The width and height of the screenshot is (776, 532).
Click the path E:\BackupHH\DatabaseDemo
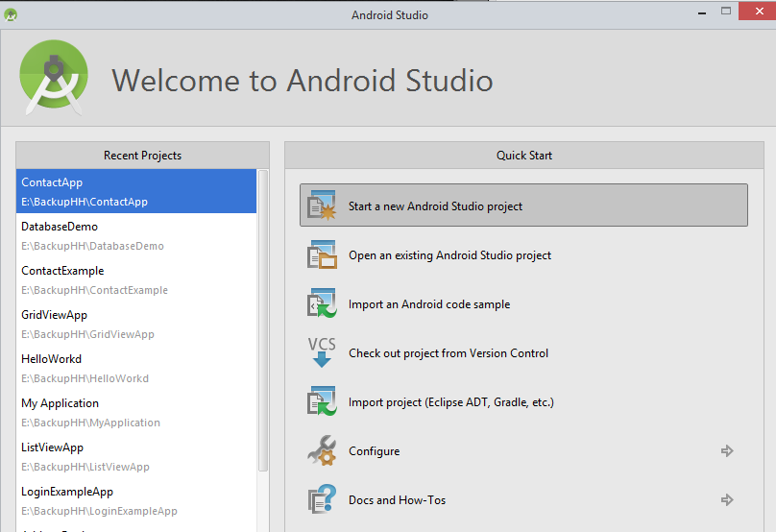92,246
